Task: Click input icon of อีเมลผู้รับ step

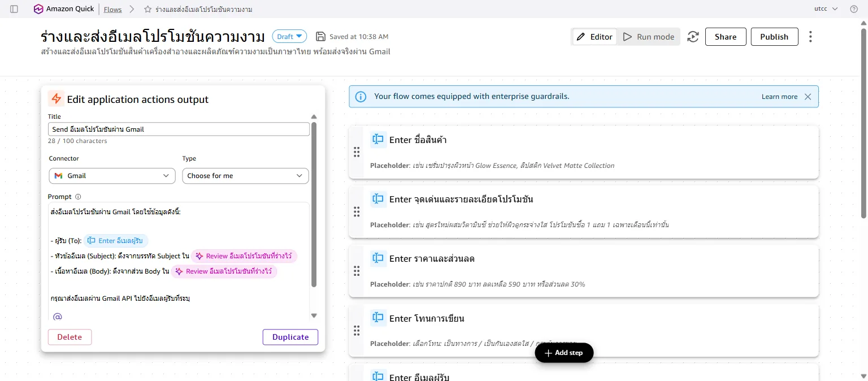Action: pyautogui.click(x=378, y=376)
